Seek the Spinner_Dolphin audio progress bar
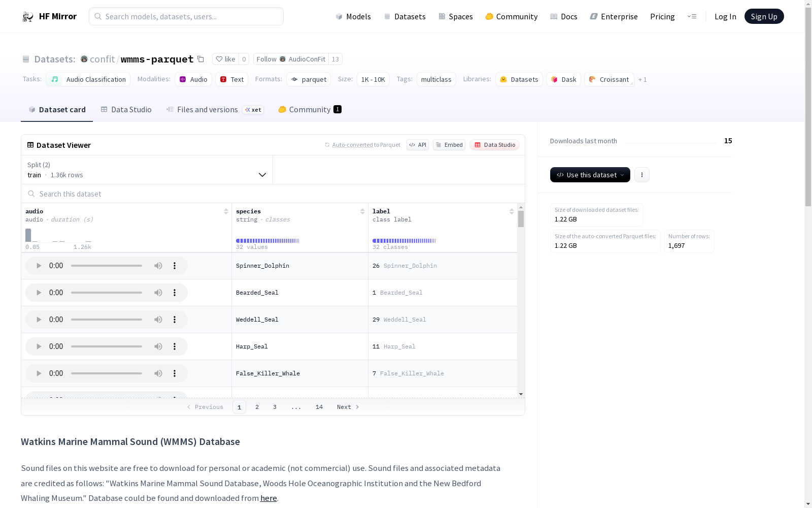Viewport: 812px width, 508px height. (107, 266)
